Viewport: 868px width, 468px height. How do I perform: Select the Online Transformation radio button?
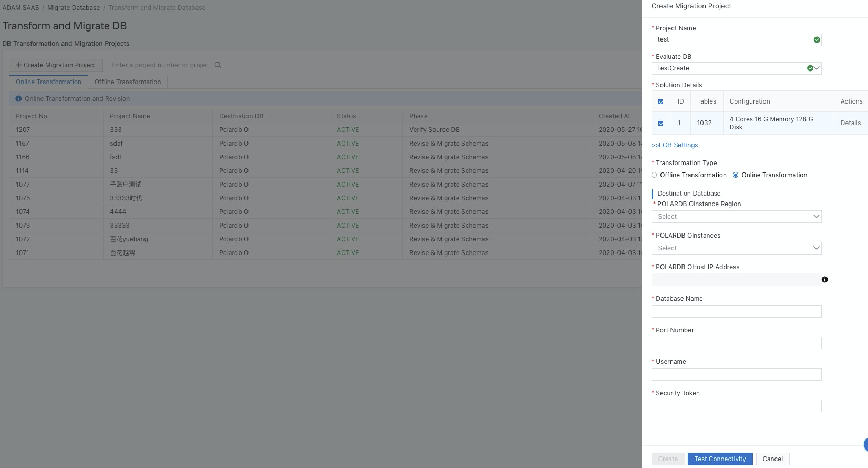736,175
